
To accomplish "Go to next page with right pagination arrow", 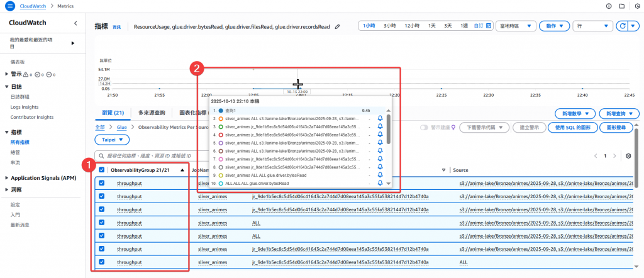I will [x=614, y=156].
